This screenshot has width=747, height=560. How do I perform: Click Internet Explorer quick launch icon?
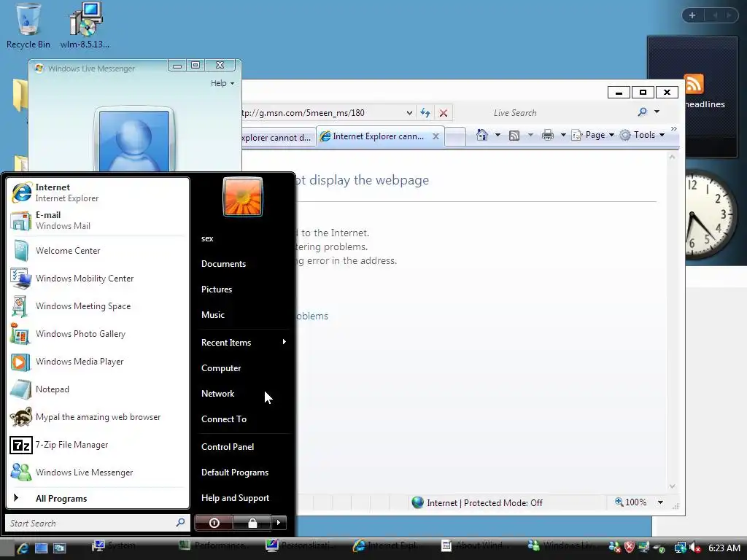click(x=23, y=548)
